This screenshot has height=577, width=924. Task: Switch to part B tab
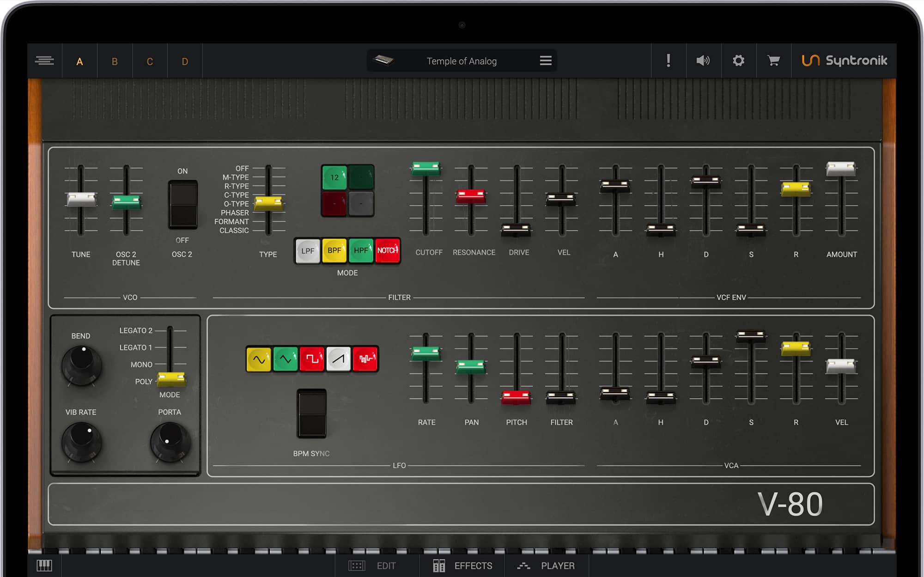pos(115,61)
